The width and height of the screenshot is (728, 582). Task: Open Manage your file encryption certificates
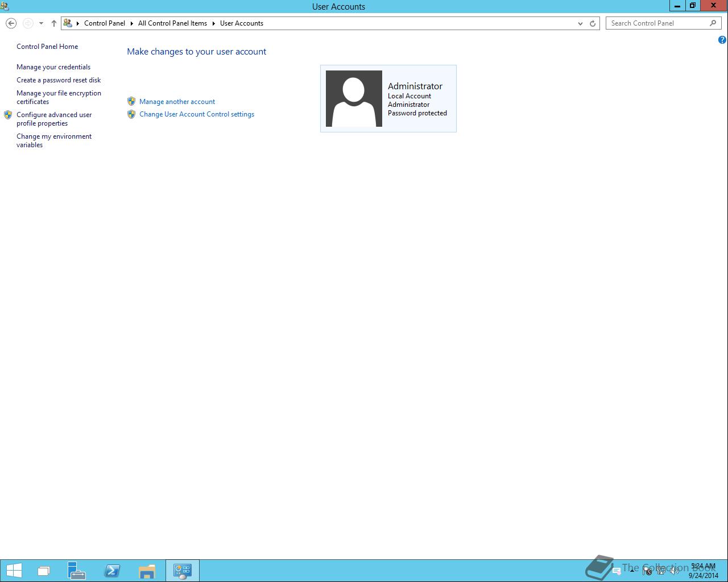pos(59,97)
